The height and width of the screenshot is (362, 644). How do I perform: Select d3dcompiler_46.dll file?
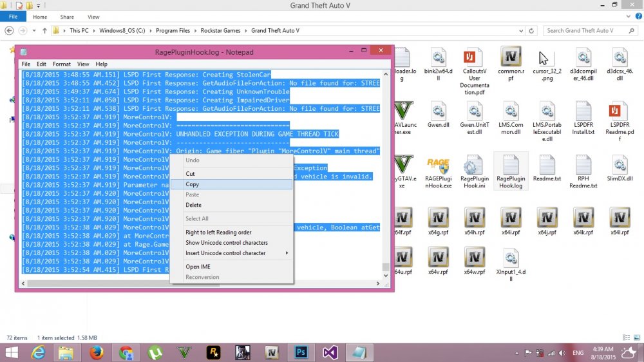tap(583, 64)
